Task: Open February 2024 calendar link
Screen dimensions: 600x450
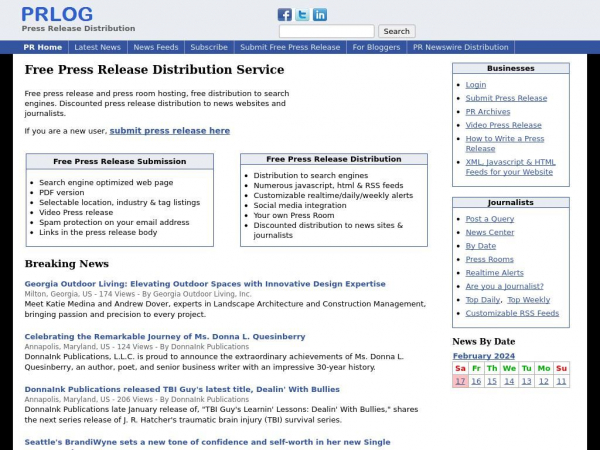Action: (x=483, y=356)
